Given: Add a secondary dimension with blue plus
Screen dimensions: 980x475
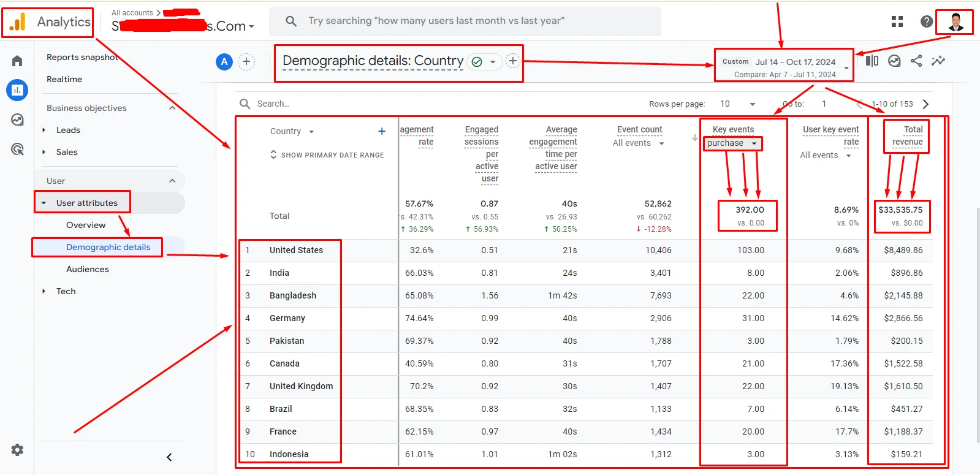Looking at the screenshot, I should pyautogui.click(x=382, y=131).
